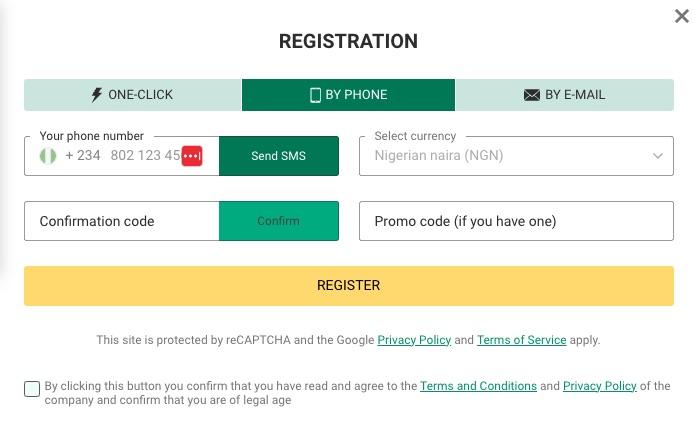This screenshot has width=694, height=442.
Task: Open the Google Privacy Policy link
Action: 414,340
